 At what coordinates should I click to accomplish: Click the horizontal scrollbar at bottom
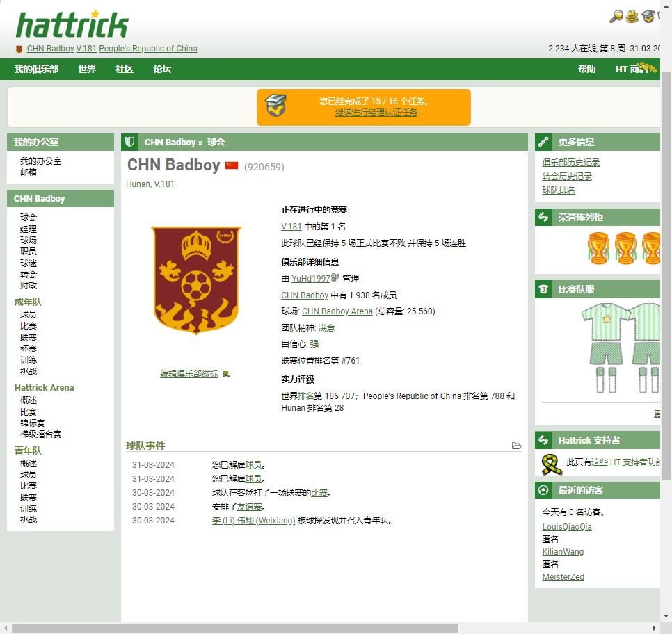(x=234, y=628)
